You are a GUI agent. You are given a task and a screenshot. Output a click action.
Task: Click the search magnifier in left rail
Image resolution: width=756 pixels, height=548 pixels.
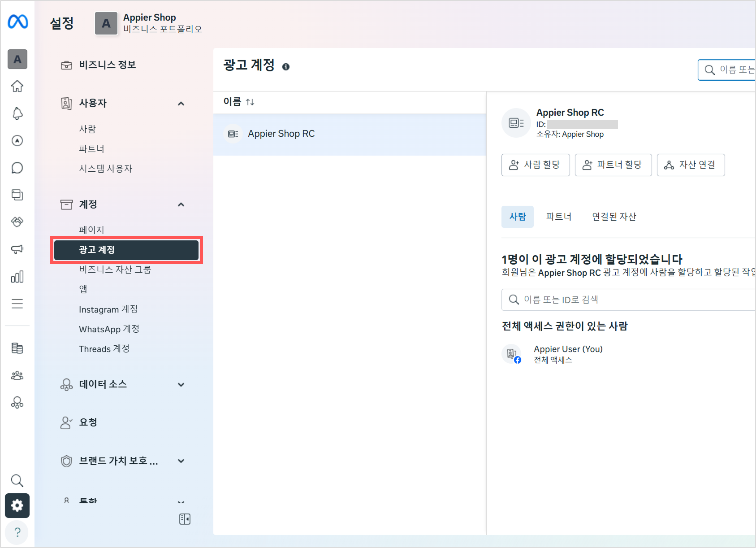17,480
